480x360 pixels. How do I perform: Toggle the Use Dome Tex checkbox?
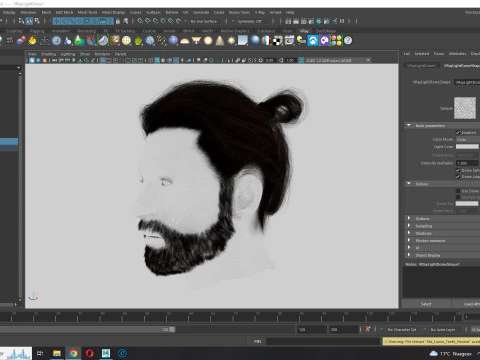[x=458, y=191]
